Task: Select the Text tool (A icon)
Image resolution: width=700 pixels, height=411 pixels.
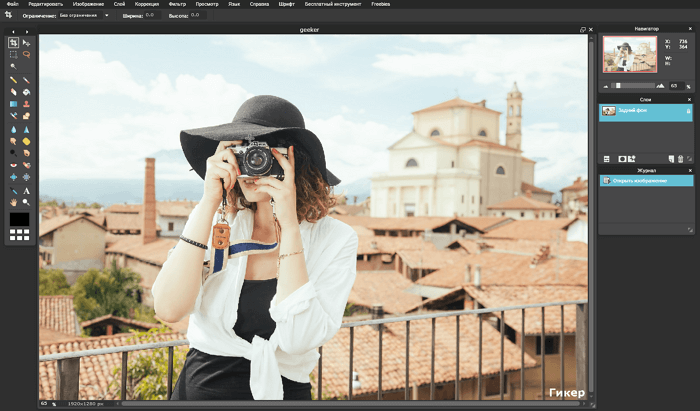Action: (26, 189)
